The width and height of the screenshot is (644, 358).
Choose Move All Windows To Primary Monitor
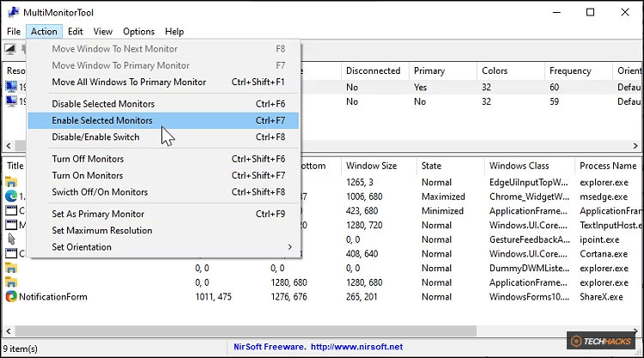coord(163,82)
